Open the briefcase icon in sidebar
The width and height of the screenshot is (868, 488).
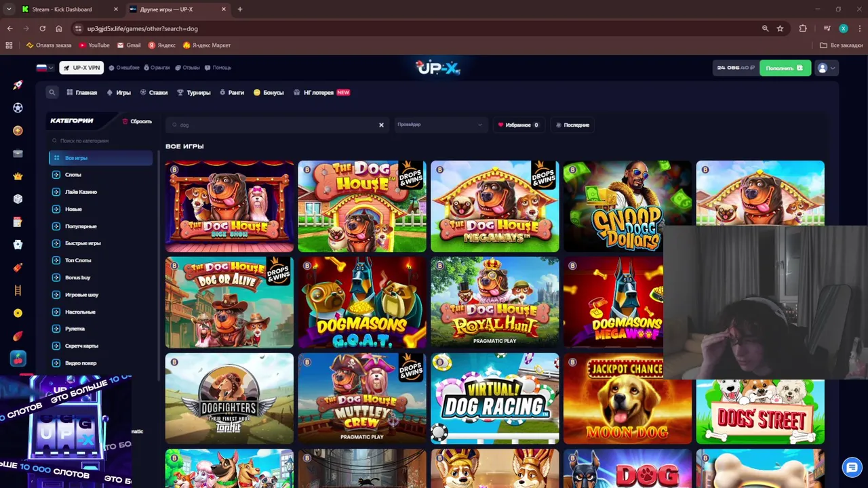[x=18, y=153]
